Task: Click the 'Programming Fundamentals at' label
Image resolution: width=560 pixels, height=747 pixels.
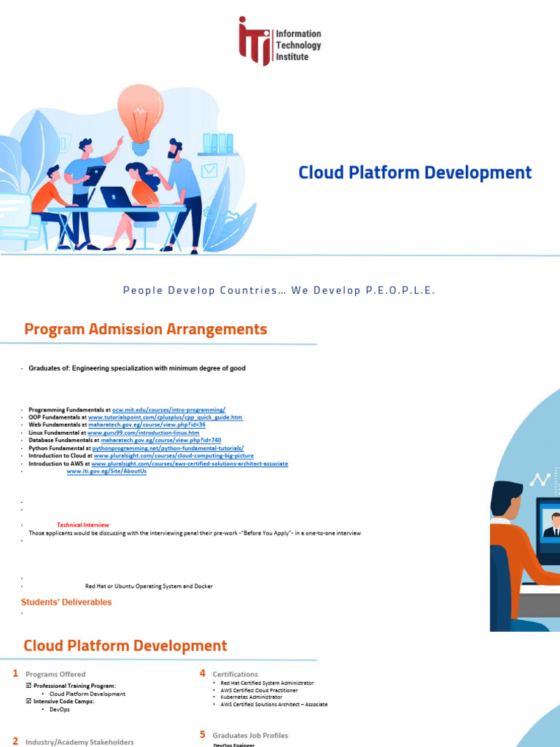Action: pyautogui.click(x=69, y=410)
